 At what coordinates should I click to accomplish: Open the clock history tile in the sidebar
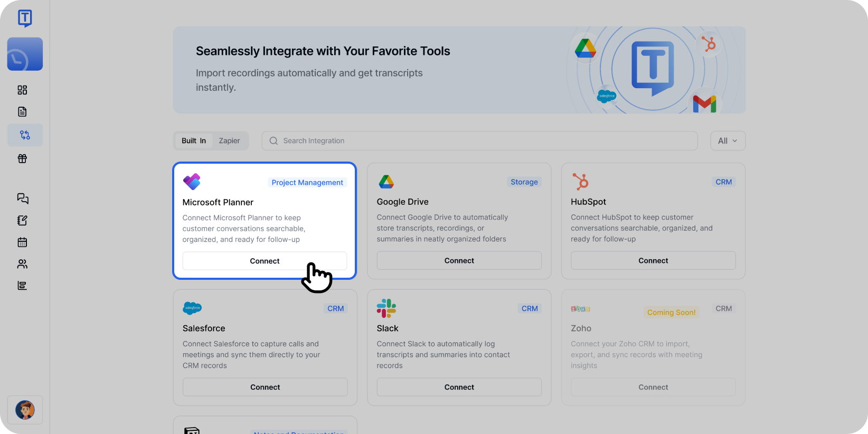tap(25, 54)
